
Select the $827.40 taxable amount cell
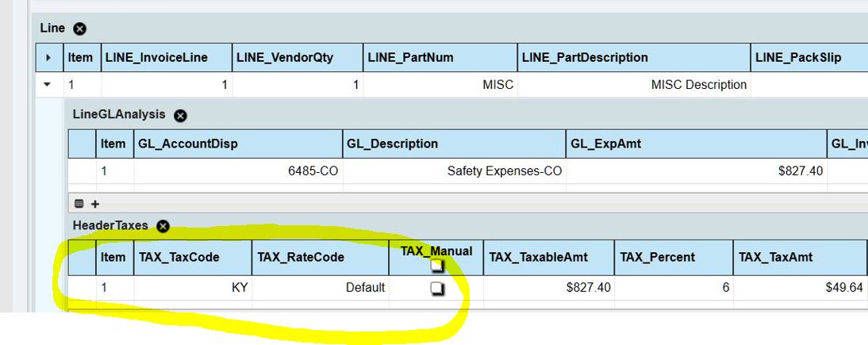tap(548, 288)
